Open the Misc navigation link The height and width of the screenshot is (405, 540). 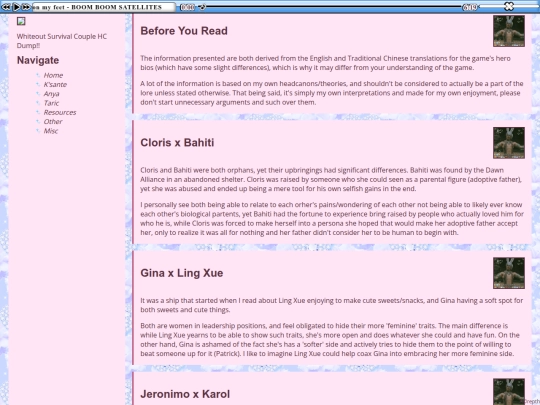pos(51,131)
